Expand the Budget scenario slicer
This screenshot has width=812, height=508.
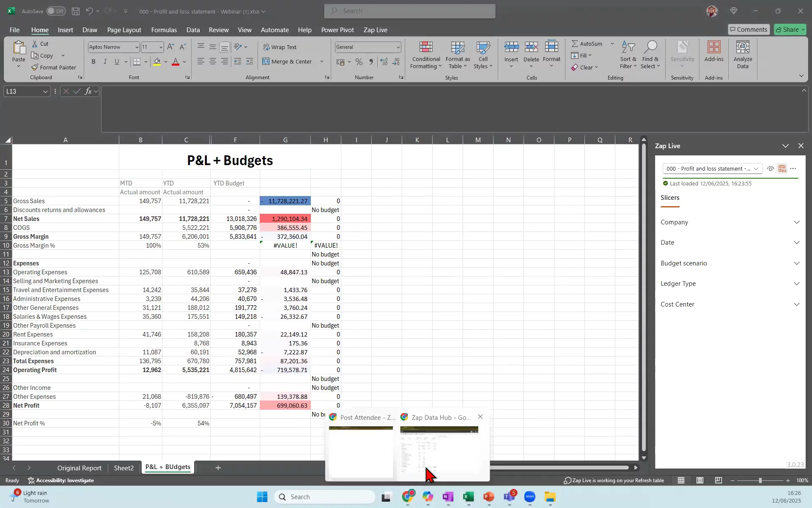pyautogui.click(x=796, y=263)
